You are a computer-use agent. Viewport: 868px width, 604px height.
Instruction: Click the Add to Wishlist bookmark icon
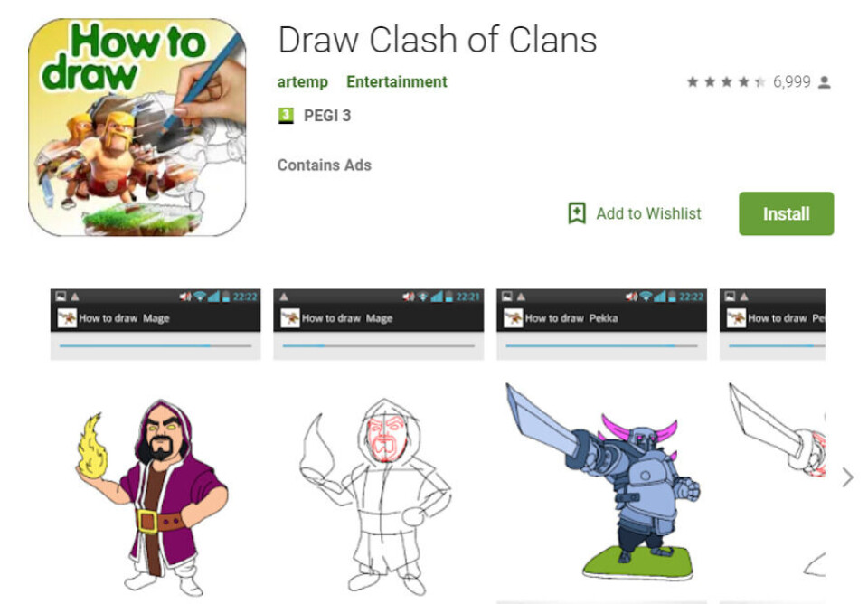point(577,213)
